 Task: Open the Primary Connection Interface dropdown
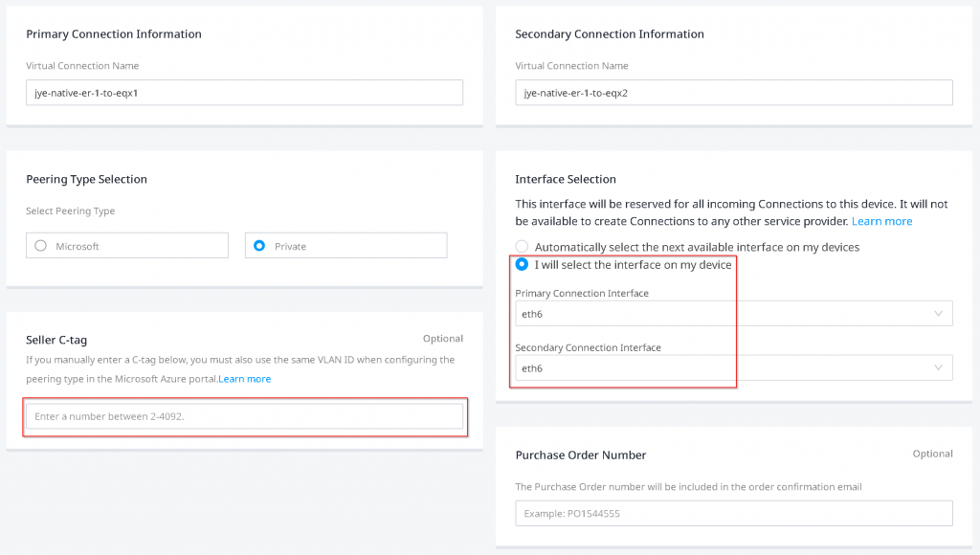(733, 314)
